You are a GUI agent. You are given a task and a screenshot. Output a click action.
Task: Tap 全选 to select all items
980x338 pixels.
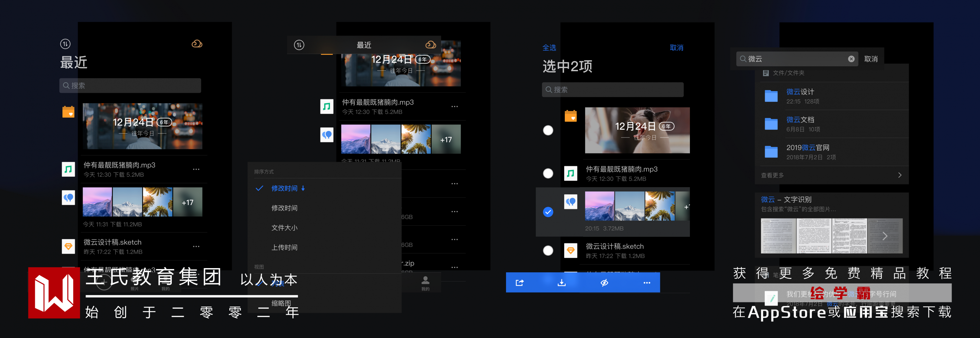(549, 48)
